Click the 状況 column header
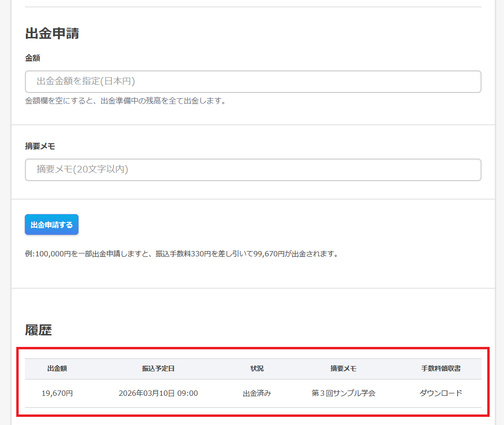 pyautogui.click(x=257, y=368)
